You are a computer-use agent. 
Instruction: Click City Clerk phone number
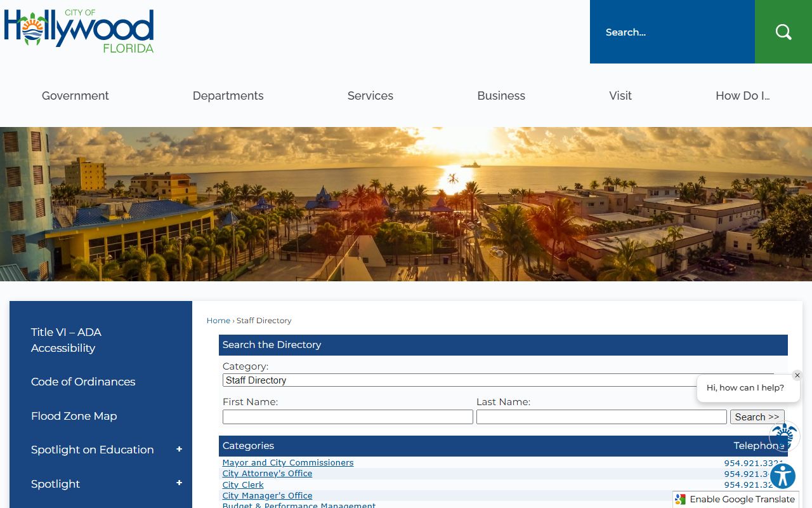click(x=754, y=485)
